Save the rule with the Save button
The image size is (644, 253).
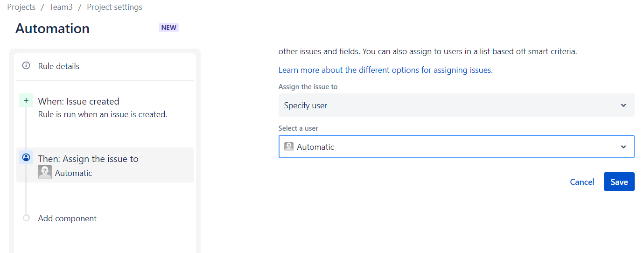pos(619,182)
